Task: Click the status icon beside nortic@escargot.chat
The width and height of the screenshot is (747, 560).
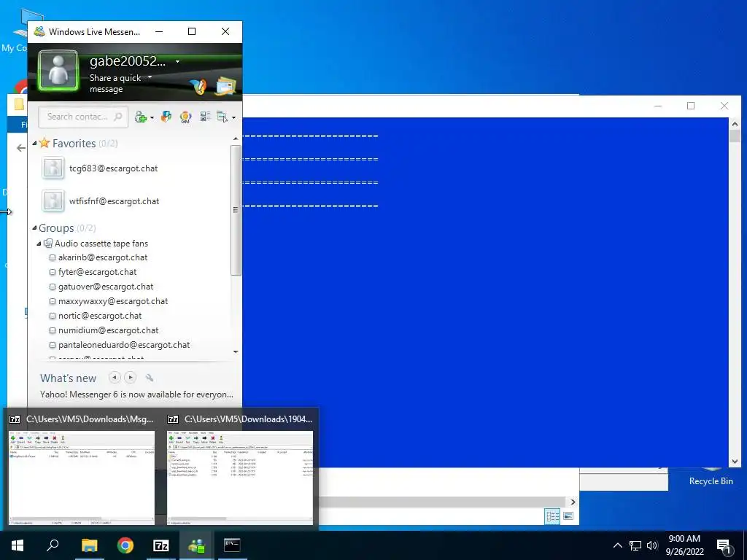Action: [x=53, y=316]
